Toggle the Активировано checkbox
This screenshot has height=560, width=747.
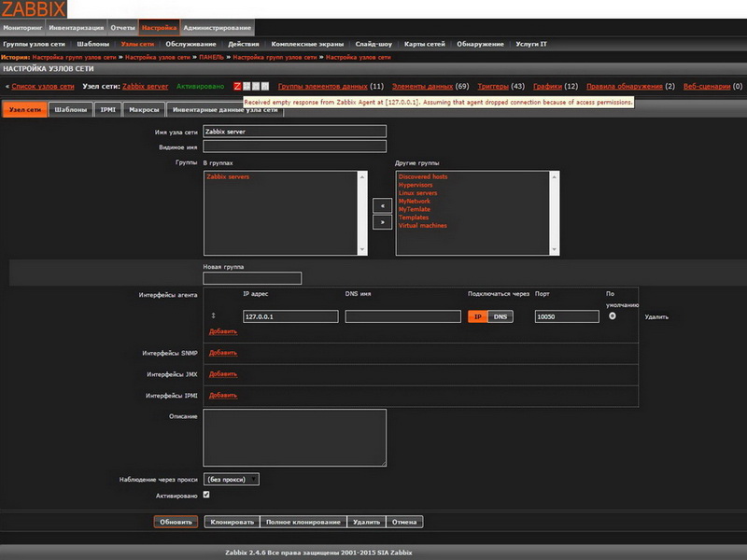click(x=206, y=495)
